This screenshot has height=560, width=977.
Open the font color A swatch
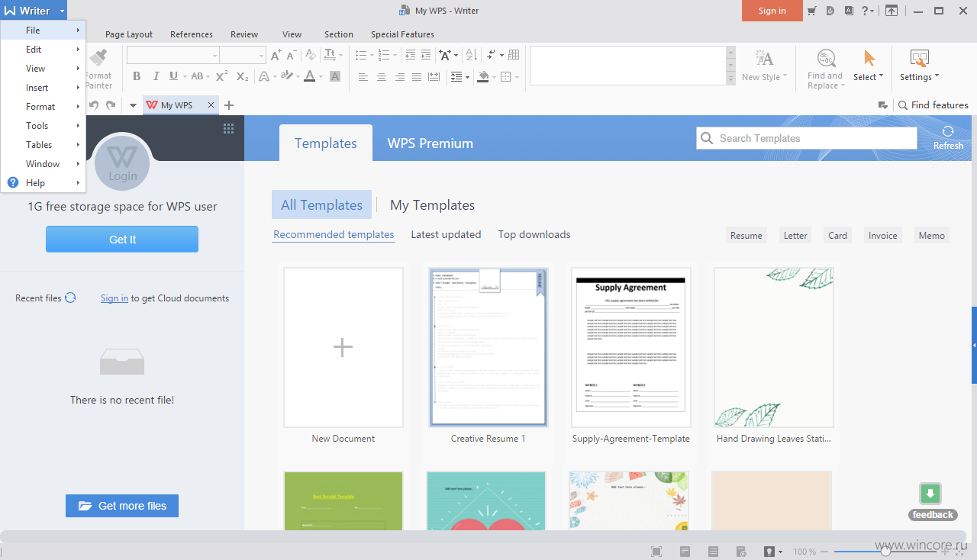pos(309,76)
